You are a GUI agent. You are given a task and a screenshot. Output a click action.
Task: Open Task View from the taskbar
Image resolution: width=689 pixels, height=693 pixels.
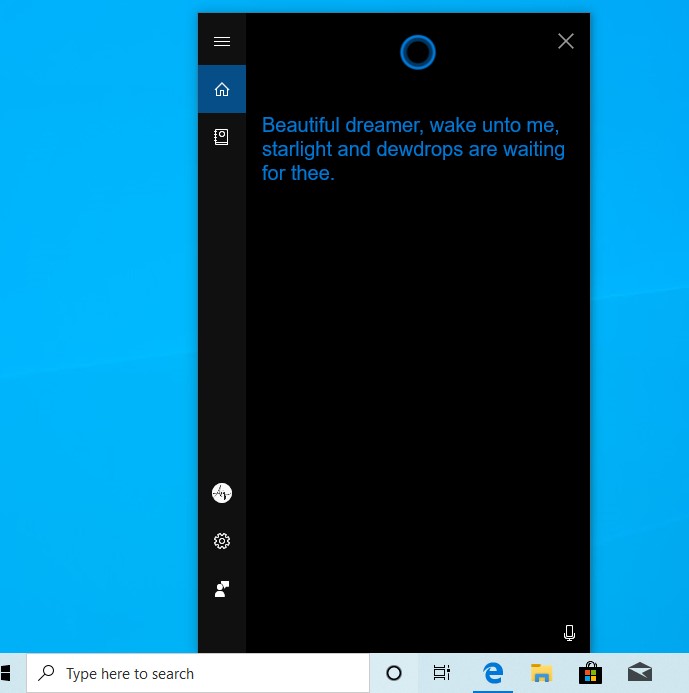click(x=442, y=673)
